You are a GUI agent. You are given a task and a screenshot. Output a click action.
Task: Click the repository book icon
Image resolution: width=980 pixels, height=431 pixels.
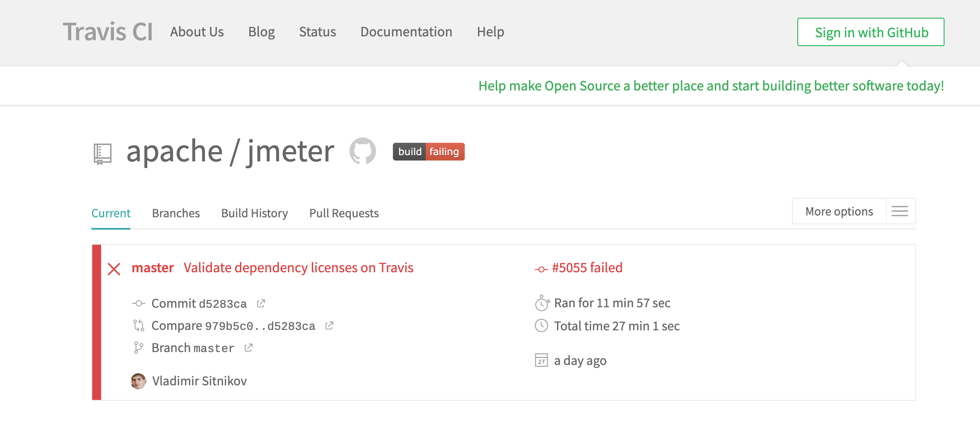(x=102, y=154)
